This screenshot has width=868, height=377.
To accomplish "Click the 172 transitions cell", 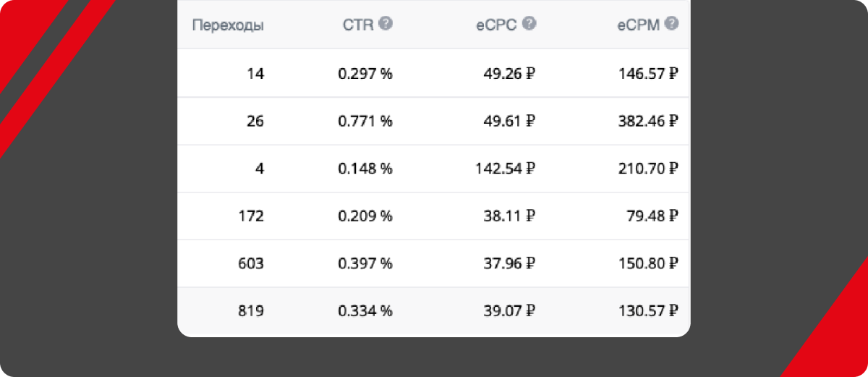I will [252, 216].
